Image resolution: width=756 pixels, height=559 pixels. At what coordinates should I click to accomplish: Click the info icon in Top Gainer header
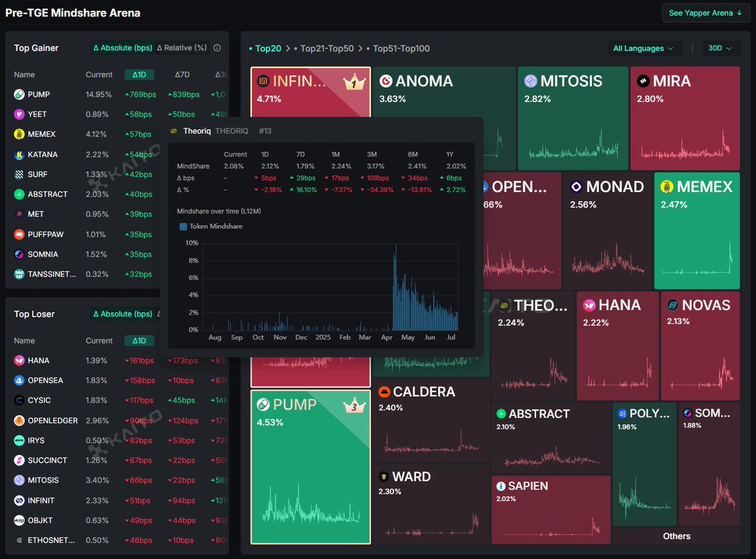pyautogui.click(x=217, y=48)
